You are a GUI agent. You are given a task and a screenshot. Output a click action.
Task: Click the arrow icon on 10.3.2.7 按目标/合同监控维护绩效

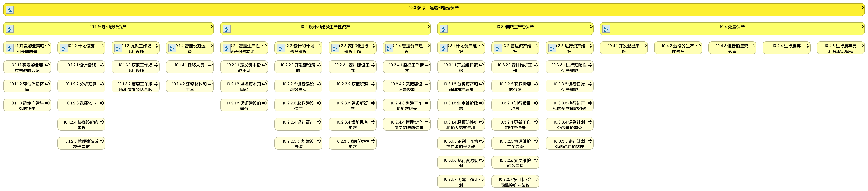click(x=536, y=180)
